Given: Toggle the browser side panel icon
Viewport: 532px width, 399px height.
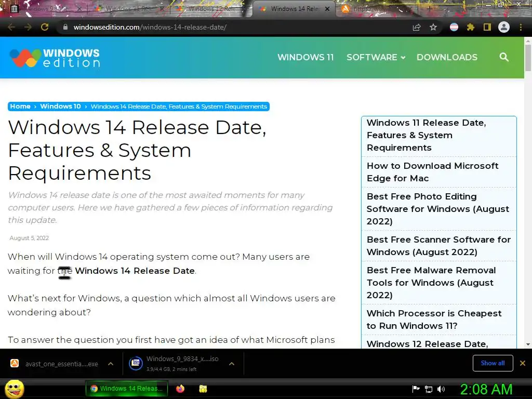Looking at the screenshot, I should pyautogui.click(x=487, y=27).
